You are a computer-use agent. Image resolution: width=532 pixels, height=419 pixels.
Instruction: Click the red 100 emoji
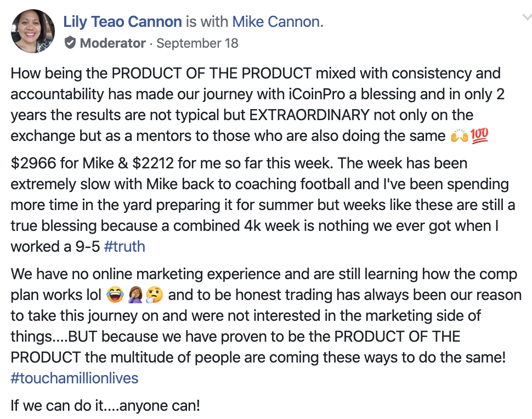(479, 136)
